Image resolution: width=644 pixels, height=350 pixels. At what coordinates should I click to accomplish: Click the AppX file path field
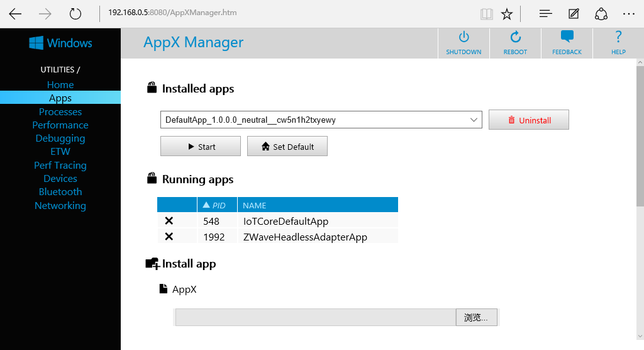[316, 317]
